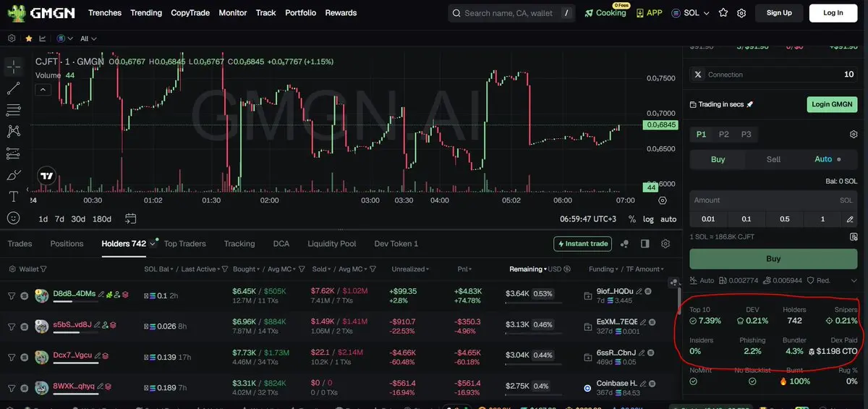Select the P3 preset
This screenshot has width=868, height=409.
pos(746,135)
